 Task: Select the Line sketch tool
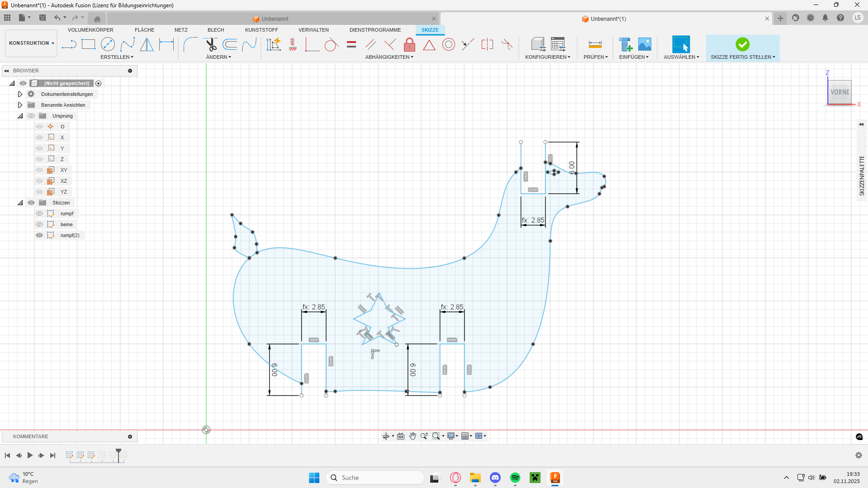[x=69, y=44]
